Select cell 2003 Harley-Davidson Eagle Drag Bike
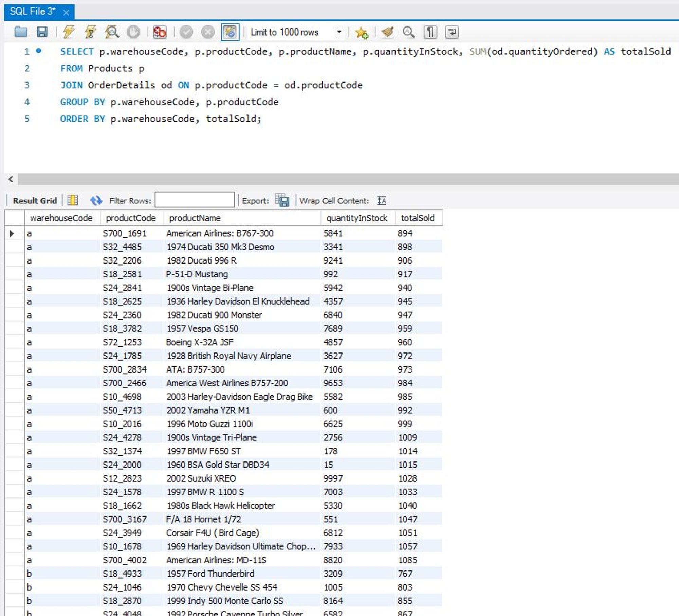 [x=242, y=396]
